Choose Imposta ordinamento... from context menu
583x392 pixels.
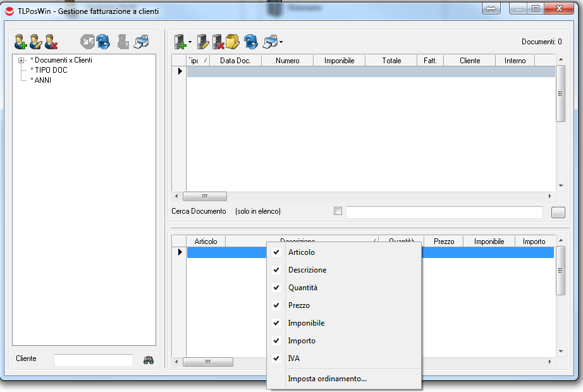coord(327,379)
